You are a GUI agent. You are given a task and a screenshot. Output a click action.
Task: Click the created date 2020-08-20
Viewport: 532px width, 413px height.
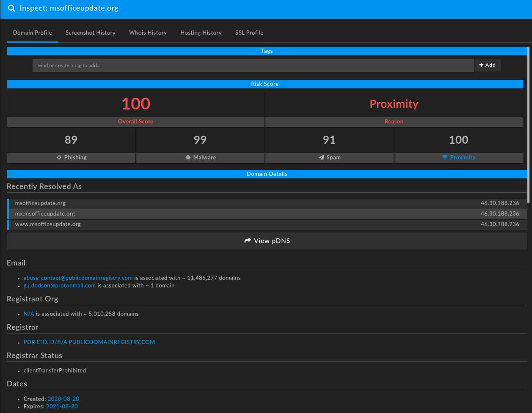(63, 399)
